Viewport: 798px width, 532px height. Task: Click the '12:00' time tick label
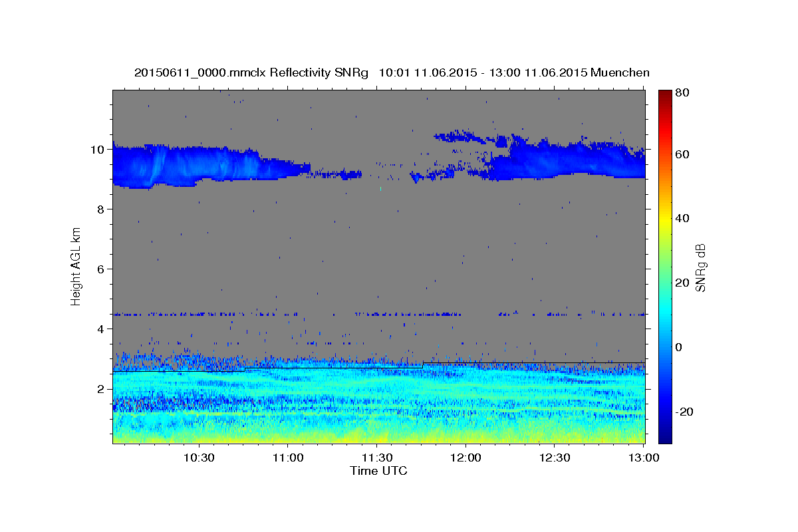(465, 458)
